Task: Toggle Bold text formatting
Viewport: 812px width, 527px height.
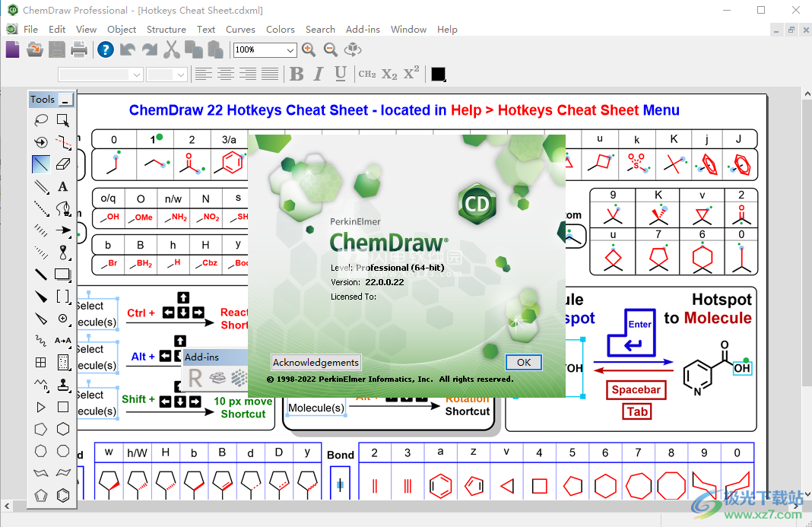Action: coord(297,74)
